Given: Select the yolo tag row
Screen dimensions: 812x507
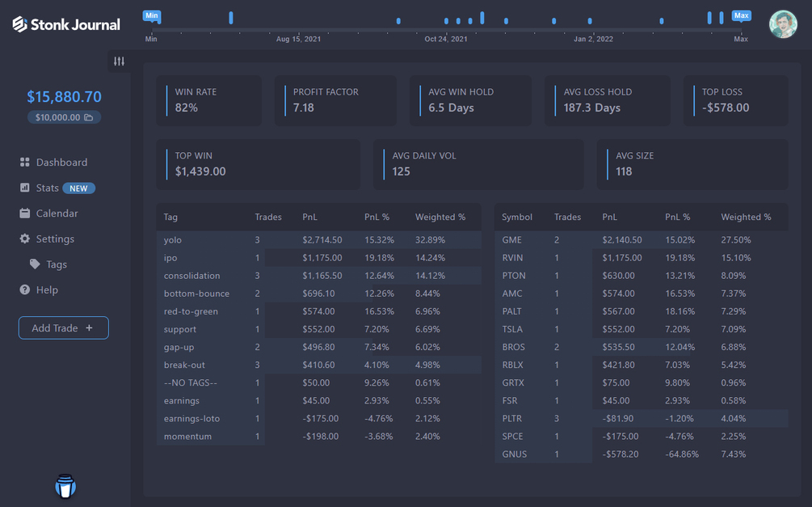Looking at the screenshot, I should pos(318,240).
